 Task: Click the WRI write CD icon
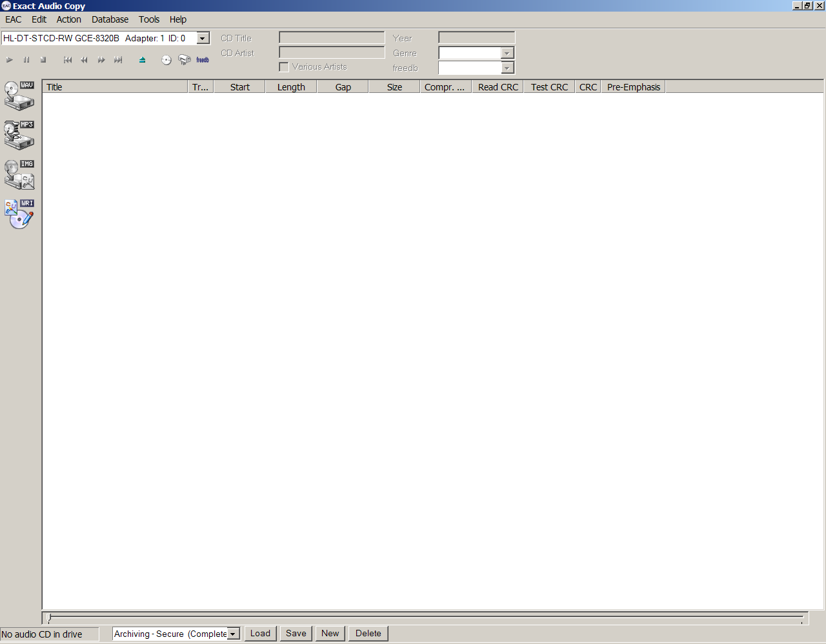point(19,214)
